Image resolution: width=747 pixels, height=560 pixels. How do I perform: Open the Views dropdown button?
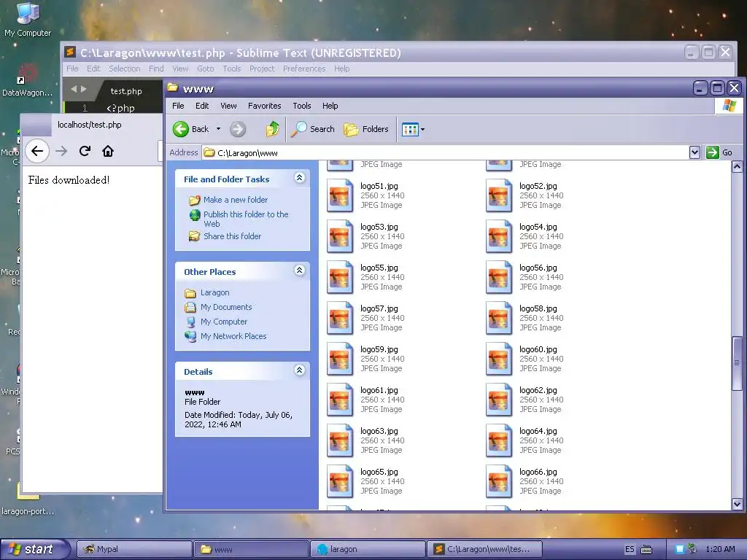413,129
